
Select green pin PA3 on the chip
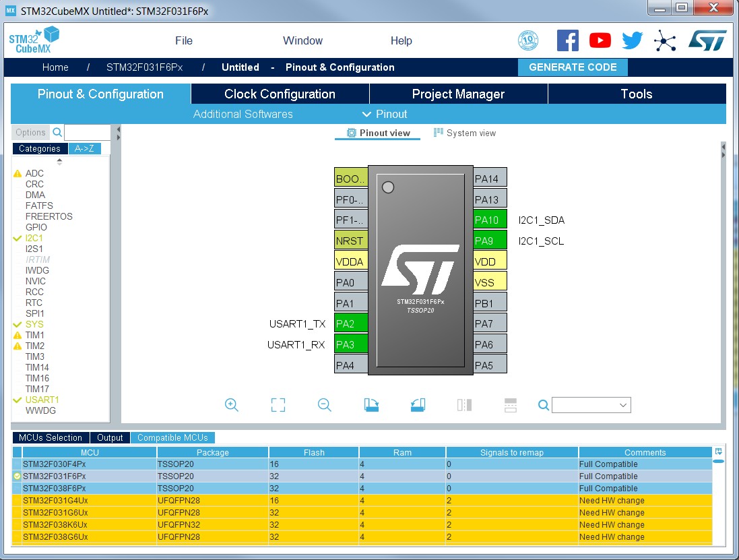click(x=351, y=344)
